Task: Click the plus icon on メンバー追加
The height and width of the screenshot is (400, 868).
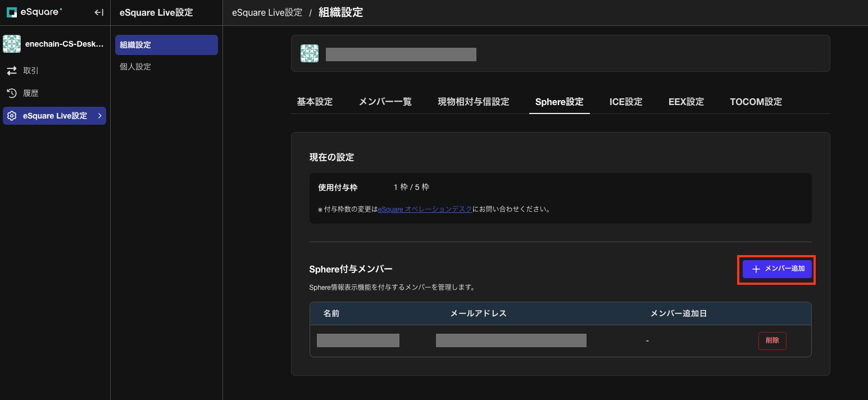Action: click(x=756, y=269)
